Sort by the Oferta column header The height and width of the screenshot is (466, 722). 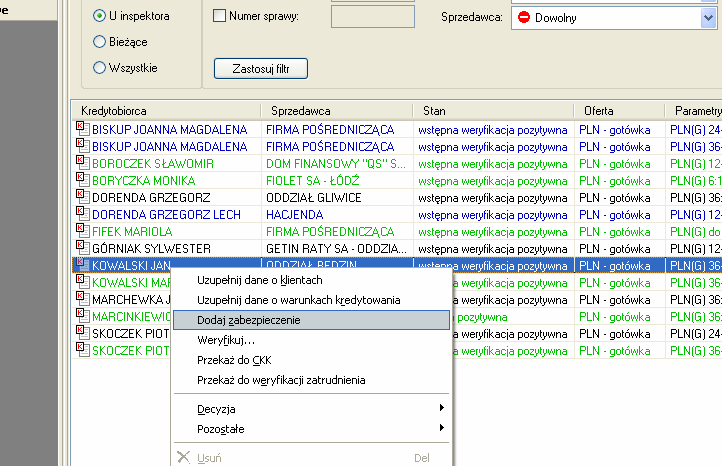pyautogui.click(x=619, y=111)
